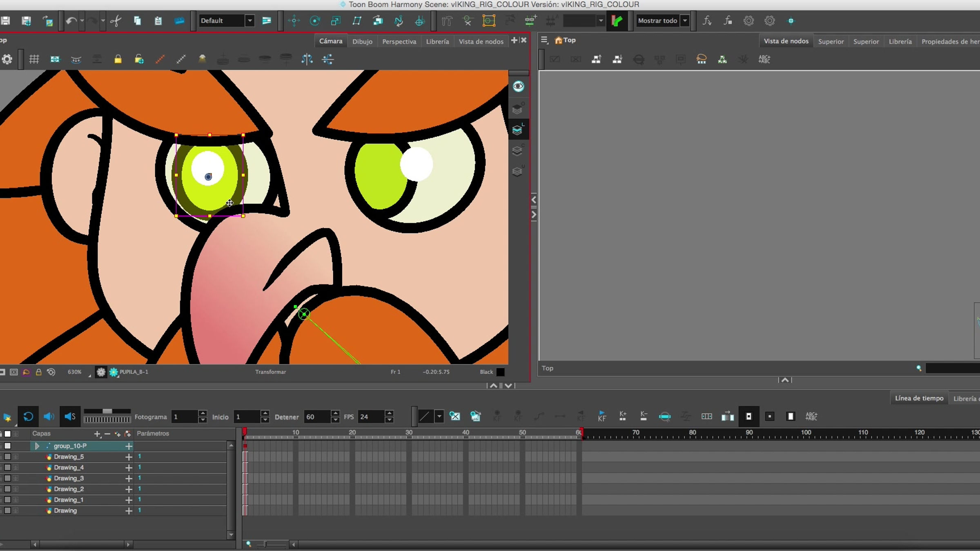Image resolution: width=980 pixels, height=551 pixels.
Task: Open the node view hamburger menu
Action: coord(544,40)
